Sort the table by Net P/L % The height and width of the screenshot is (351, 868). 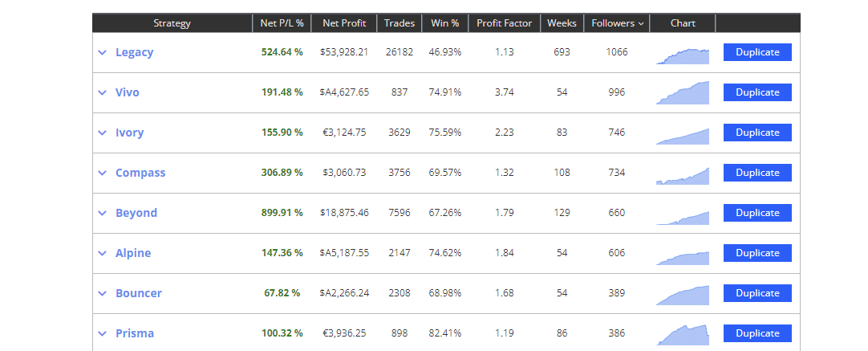pyautogui.click(x=282, y=23)
